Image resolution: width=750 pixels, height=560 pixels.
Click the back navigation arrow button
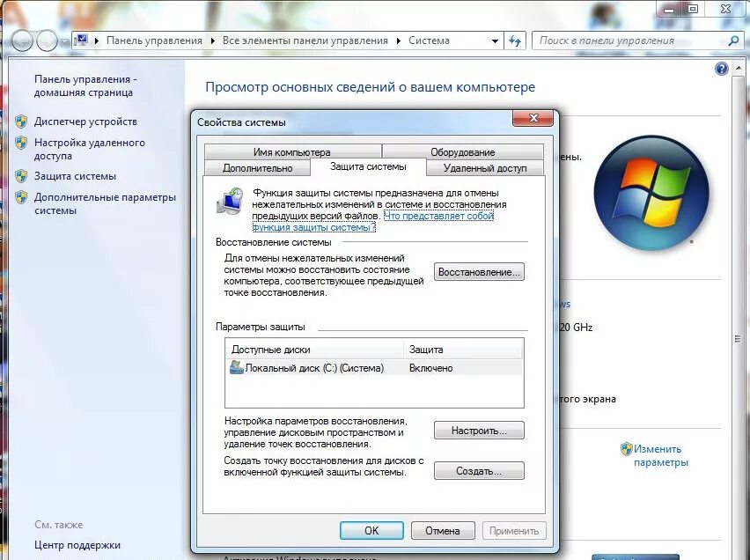click(x=22, y=41)
